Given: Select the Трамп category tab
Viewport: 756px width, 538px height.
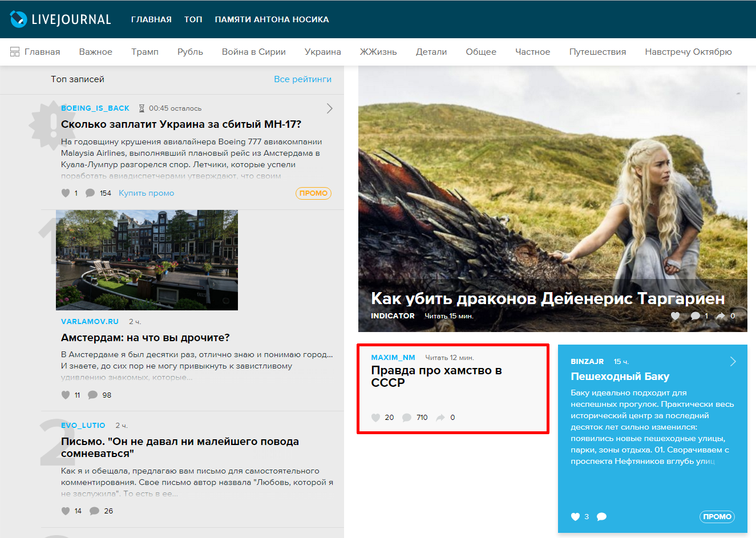Looking at the screenshot, I should (145, 52).
